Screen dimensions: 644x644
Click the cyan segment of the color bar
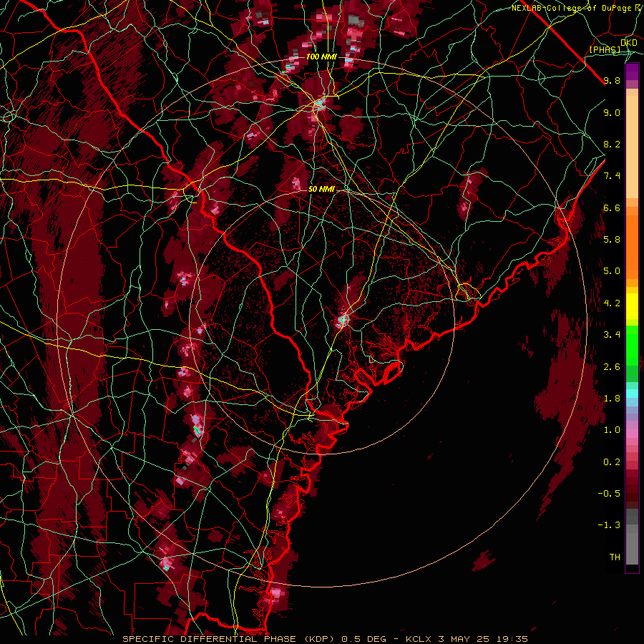632,394
